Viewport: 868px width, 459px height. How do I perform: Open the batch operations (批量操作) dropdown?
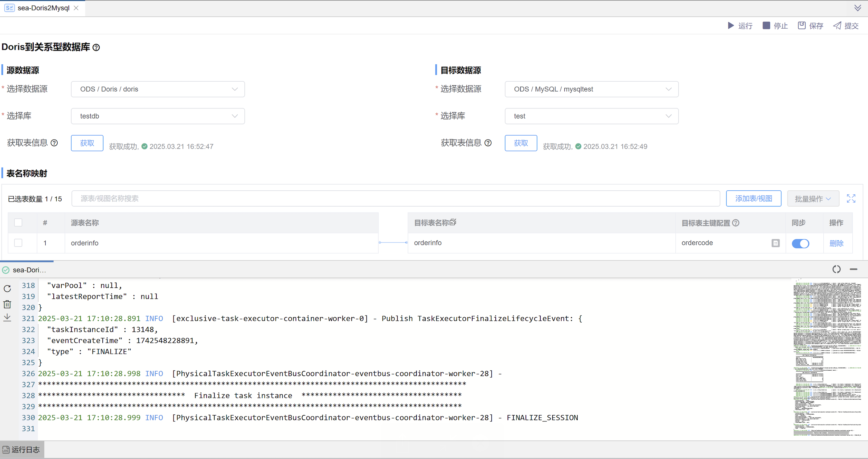click(813, 199)
